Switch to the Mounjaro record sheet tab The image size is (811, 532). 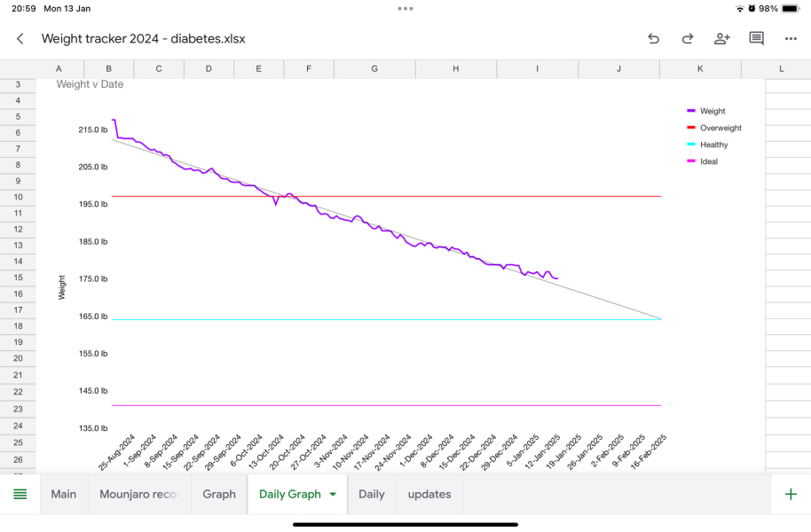pos(139,494)
